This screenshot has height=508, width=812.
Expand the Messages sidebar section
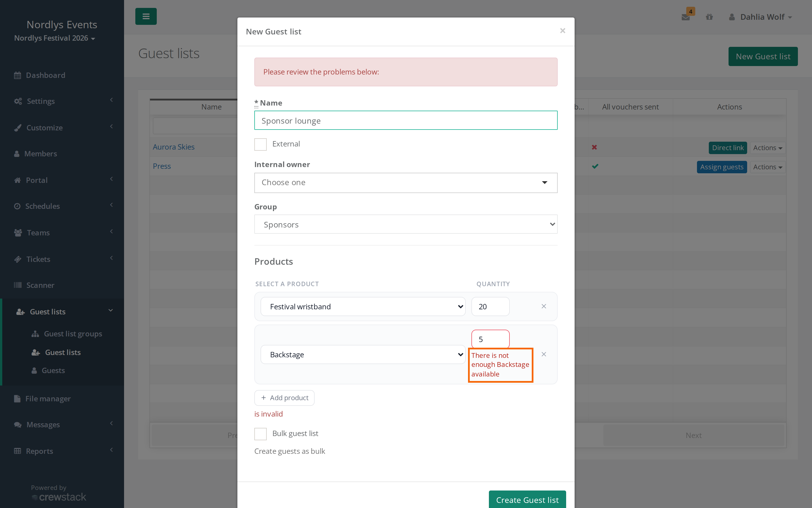click(62, 425)
